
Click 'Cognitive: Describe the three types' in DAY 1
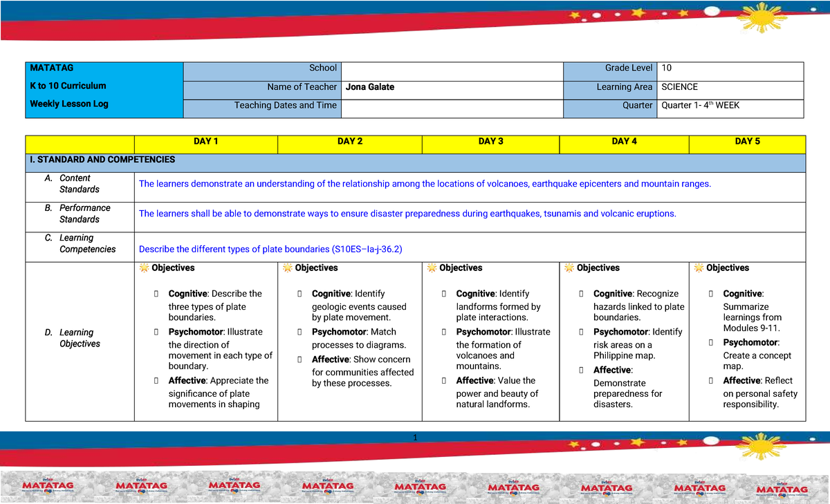[x=215, y=306]
